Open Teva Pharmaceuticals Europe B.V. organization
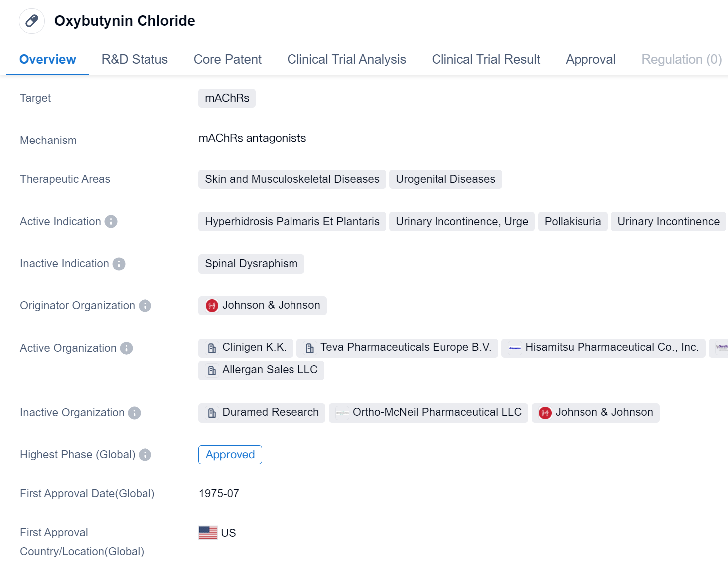 405,347
